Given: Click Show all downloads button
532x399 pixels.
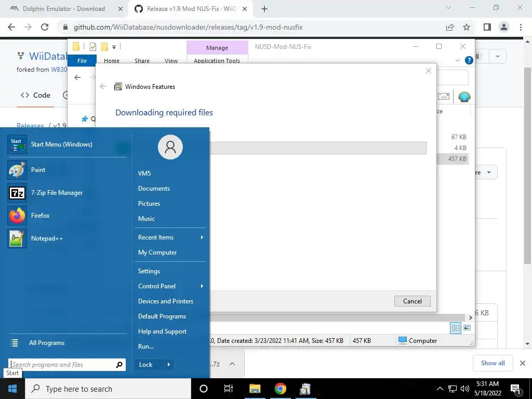Looking at the screenshot, I should coord(493,363).
